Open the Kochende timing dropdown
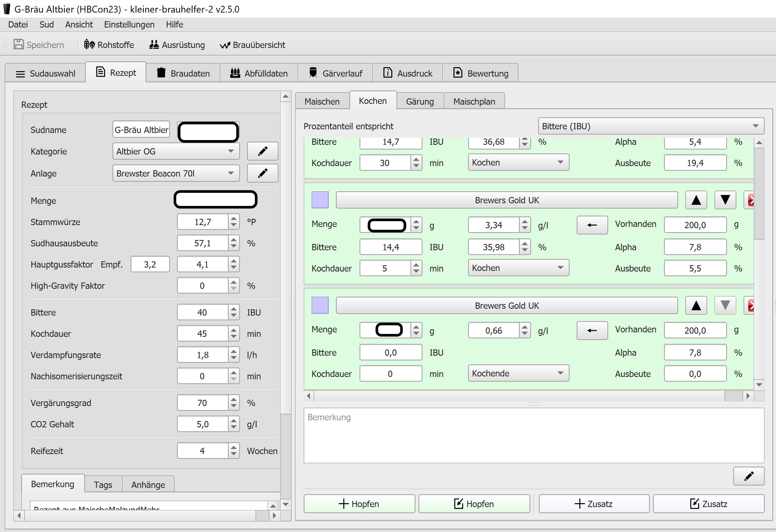This screenshot has width=776, height=532. click(x=518, y=373)
